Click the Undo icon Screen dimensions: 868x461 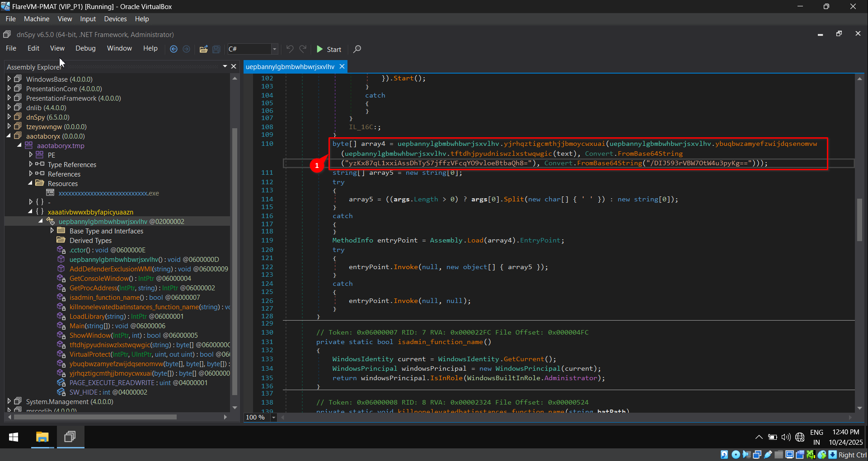coord(290,49)
